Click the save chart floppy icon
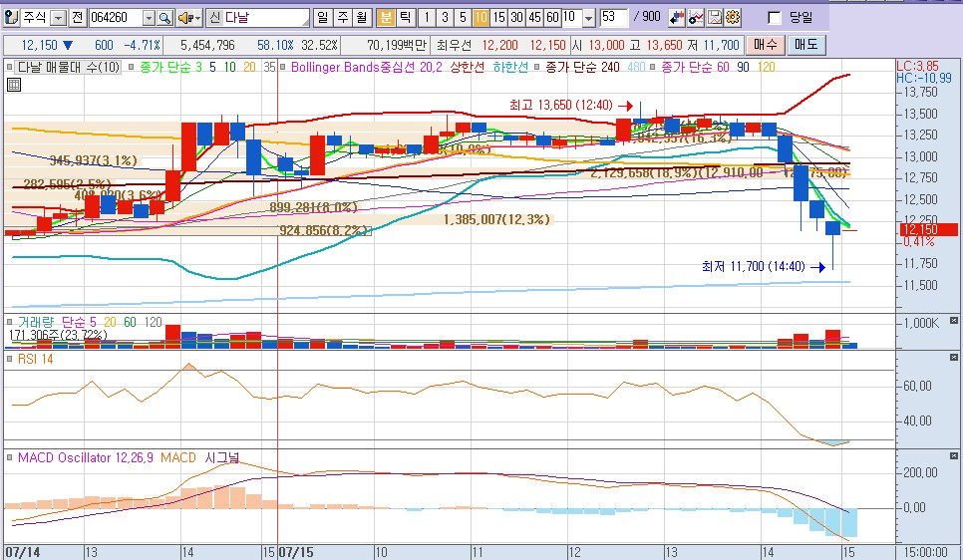Screen dimensions: 963x560 (x=715, y=18)
